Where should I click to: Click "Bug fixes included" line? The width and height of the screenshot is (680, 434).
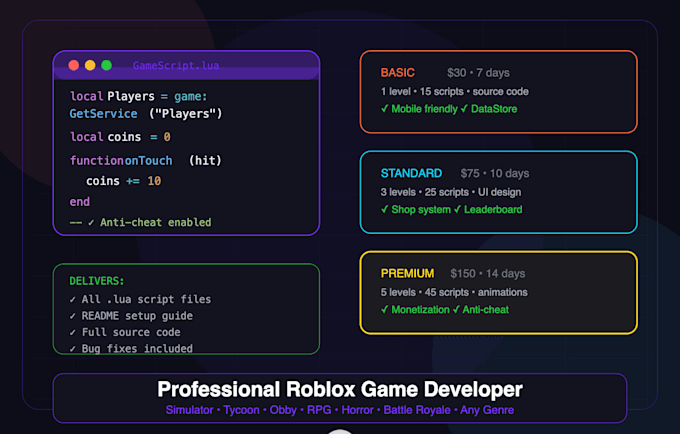[131, 348]
